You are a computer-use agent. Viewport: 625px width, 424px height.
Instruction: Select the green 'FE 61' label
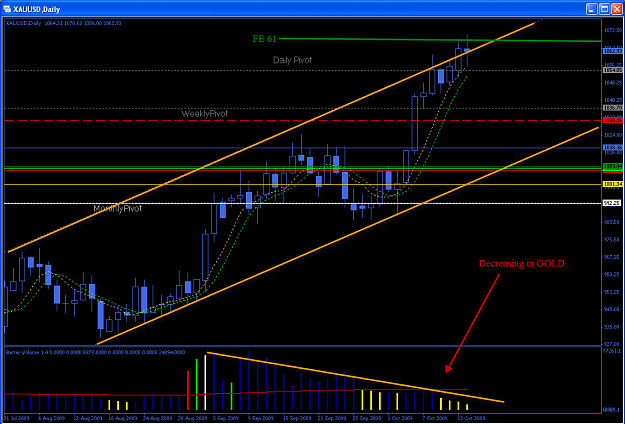point(264,39)
